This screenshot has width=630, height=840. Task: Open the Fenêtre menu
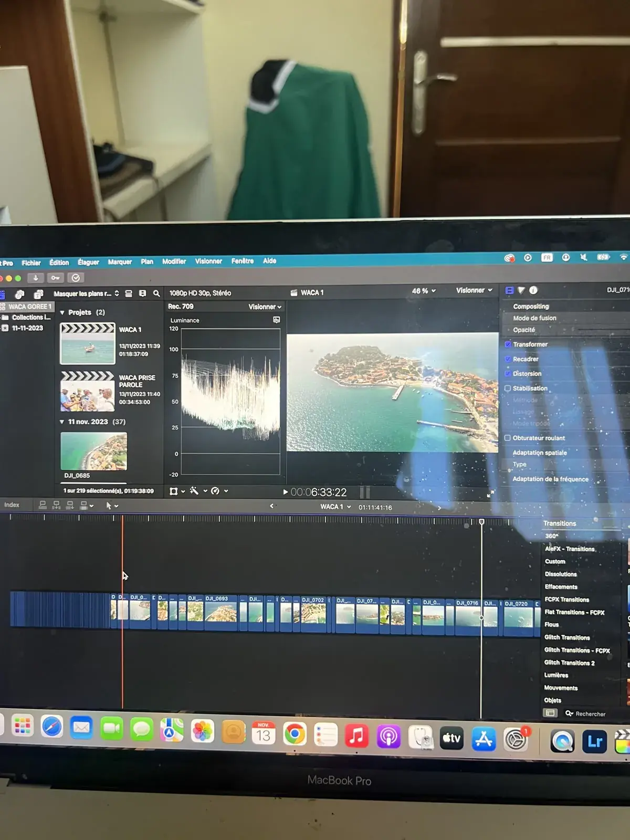click(243, 261)
